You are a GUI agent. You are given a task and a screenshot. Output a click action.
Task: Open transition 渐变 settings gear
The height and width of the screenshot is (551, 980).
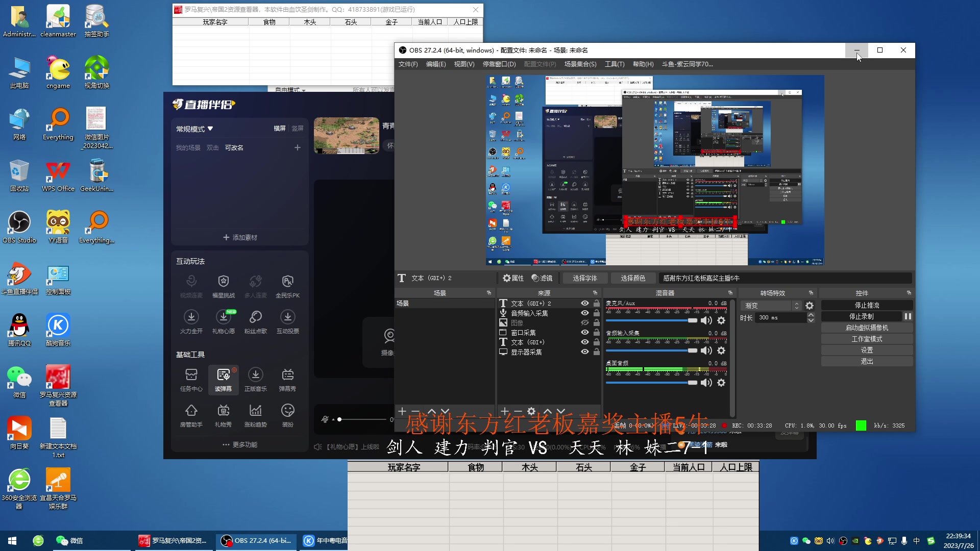coord(810,306)
